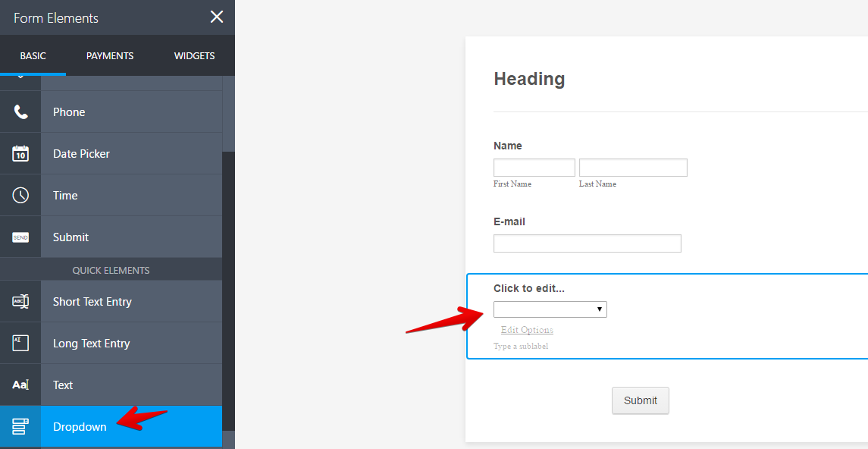Open the Dropdown quick element
Image resolution: width=868 pixels, height=449 pixels.
(x=79, y=426)
